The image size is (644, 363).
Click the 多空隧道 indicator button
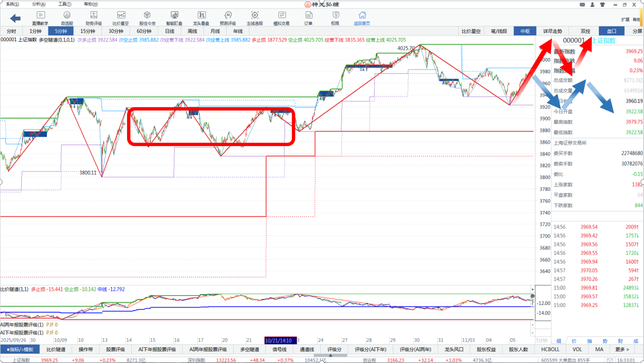[x=249, y=350]
